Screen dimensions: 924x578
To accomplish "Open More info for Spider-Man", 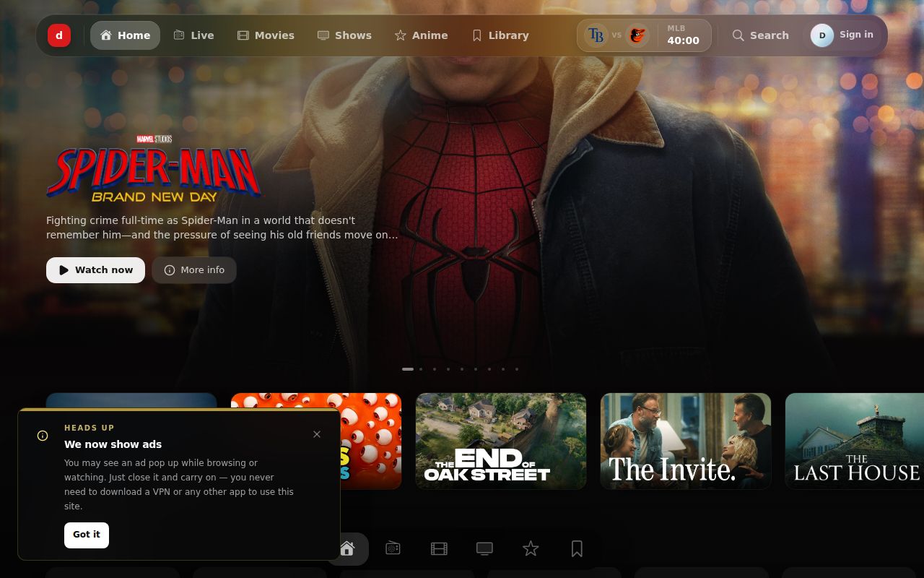I will click(x=194, y=270).
